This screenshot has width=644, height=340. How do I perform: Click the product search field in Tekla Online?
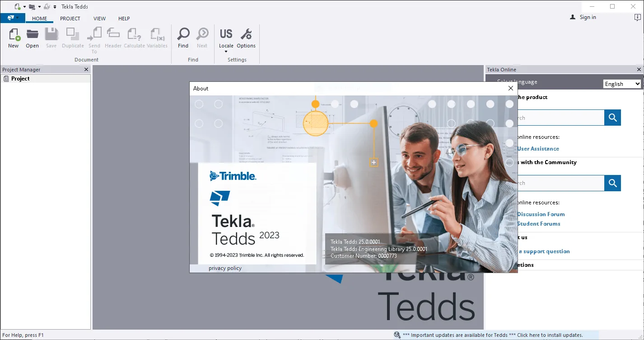pos(560,118)
